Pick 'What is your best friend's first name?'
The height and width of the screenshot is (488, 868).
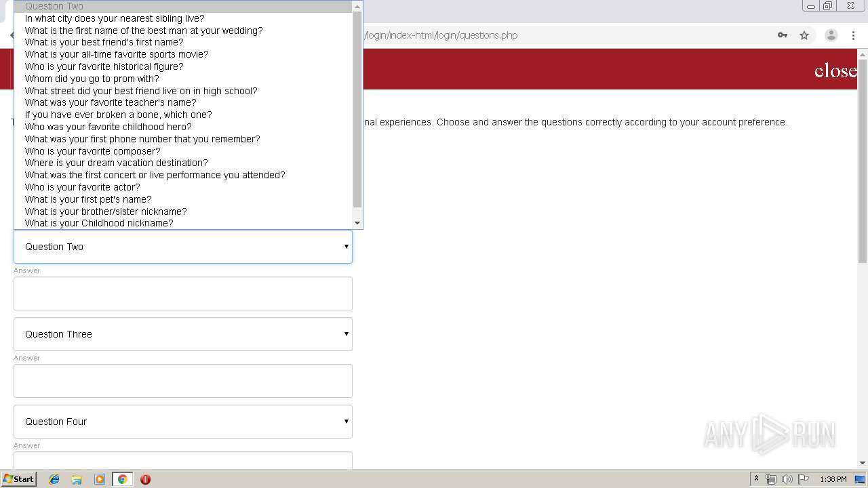point(184,42)
